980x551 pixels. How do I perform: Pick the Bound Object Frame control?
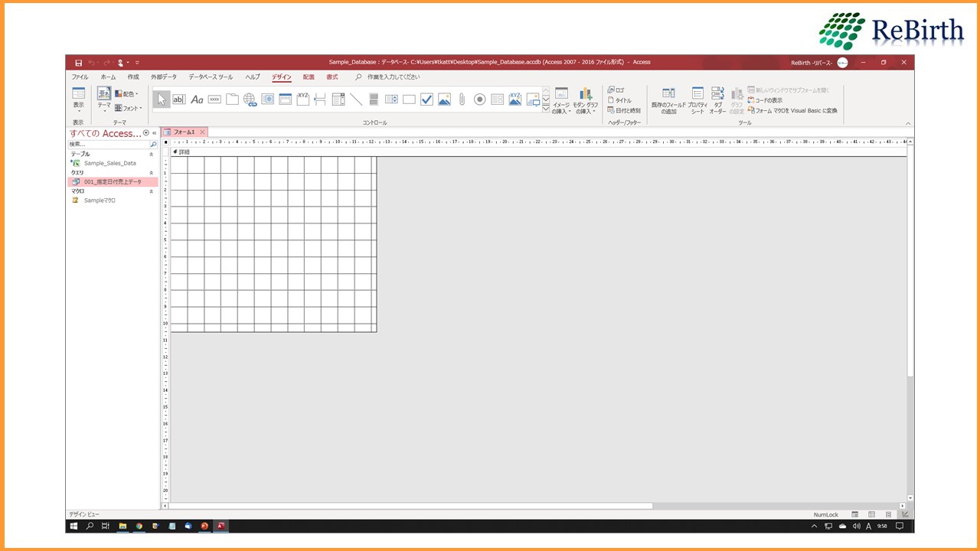coord(515,99)
